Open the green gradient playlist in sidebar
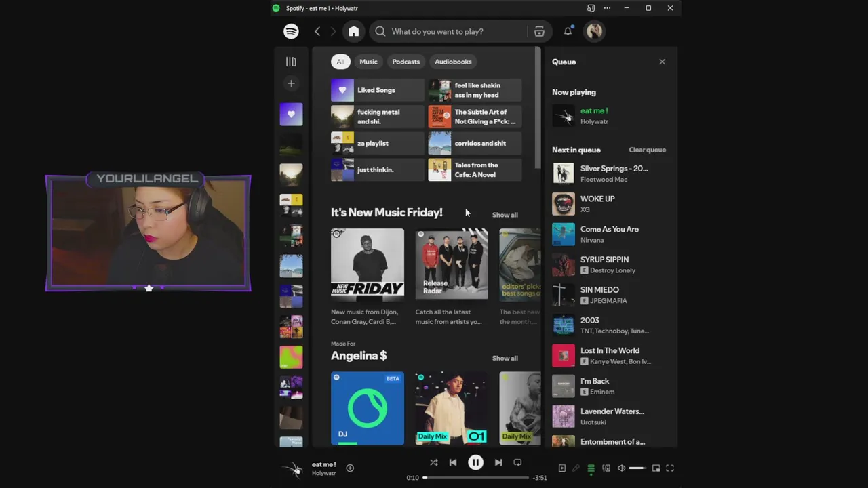 pyautogui.click(x=292, y=357)
